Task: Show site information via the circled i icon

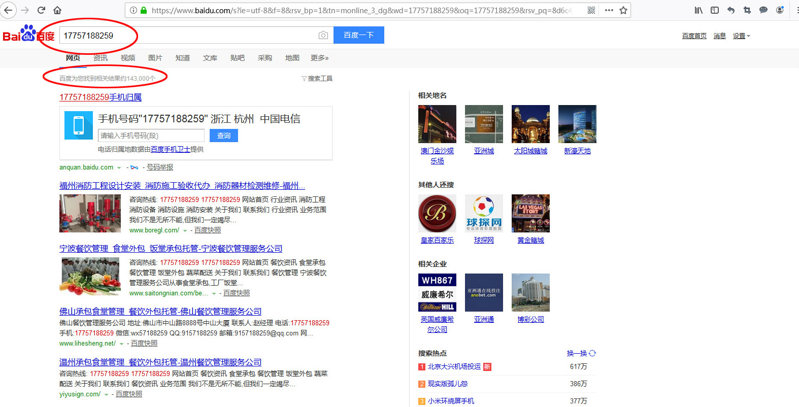Action: (134, 10)
